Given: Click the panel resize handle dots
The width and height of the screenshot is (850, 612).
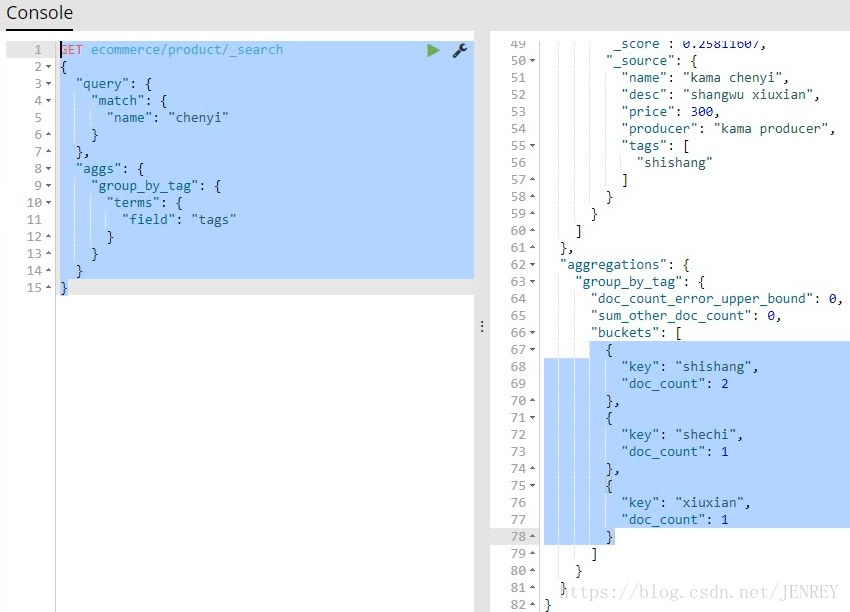Looking at the screenshot, I should pos(482,326).
